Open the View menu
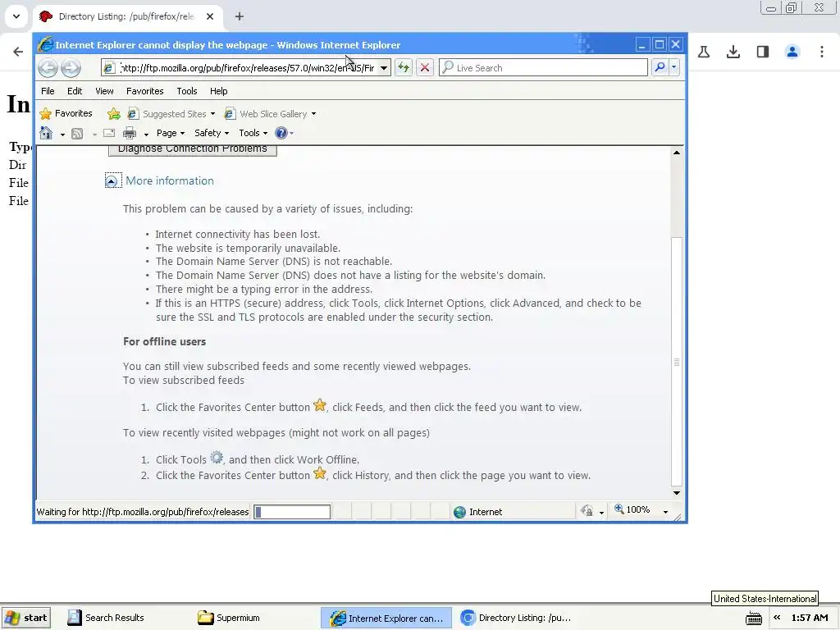The height and width of the screenshot is (630, 840). point(104,91)
